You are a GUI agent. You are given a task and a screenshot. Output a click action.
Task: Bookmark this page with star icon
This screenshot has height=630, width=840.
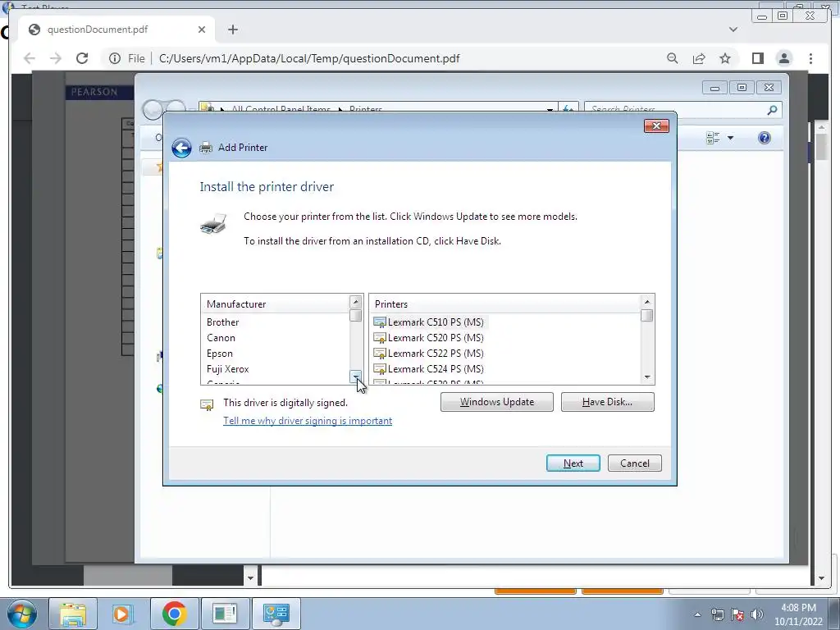pos(725,58)
